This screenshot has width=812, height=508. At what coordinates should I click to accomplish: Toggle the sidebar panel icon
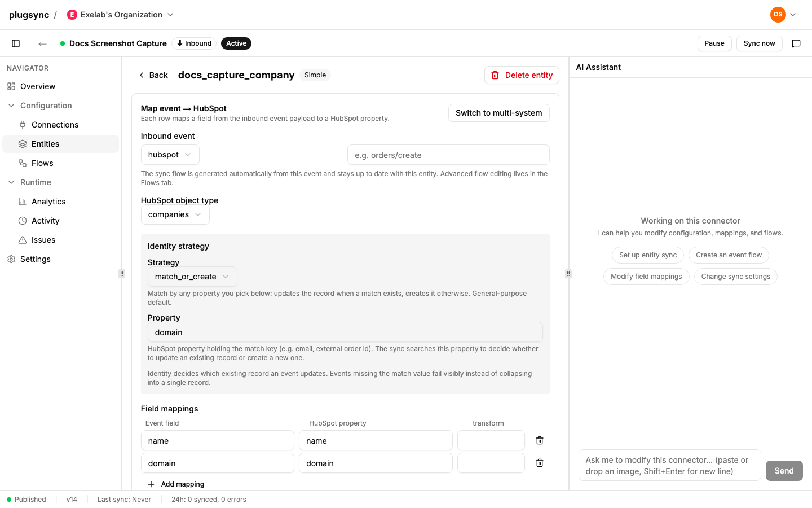coord(16,43)
